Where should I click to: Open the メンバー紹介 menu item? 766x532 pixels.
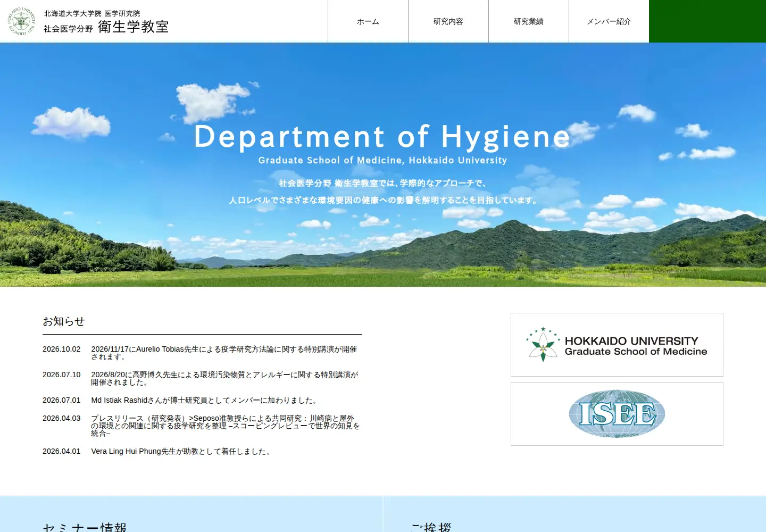609,21
